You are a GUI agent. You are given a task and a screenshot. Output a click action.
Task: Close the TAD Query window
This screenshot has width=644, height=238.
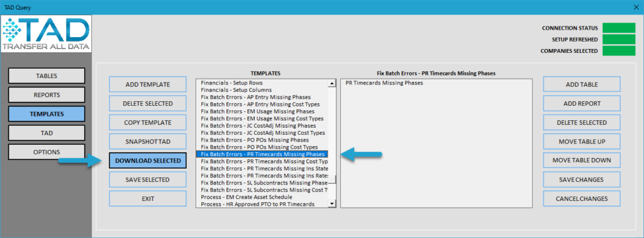click(636, 7)
